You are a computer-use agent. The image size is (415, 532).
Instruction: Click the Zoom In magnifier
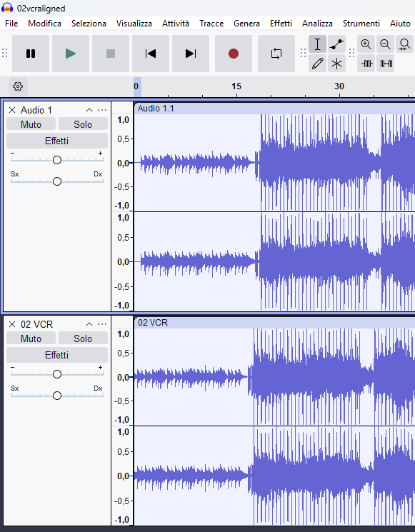coord(366,44)
